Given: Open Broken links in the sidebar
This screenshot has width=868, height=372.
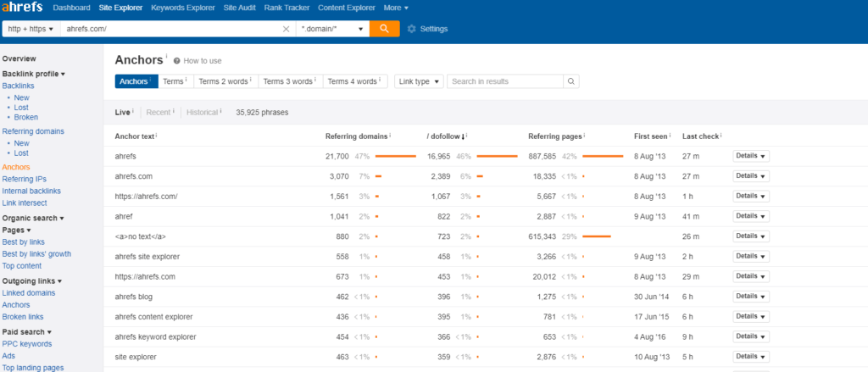Looking at the screenshot, I should point(23,317).
